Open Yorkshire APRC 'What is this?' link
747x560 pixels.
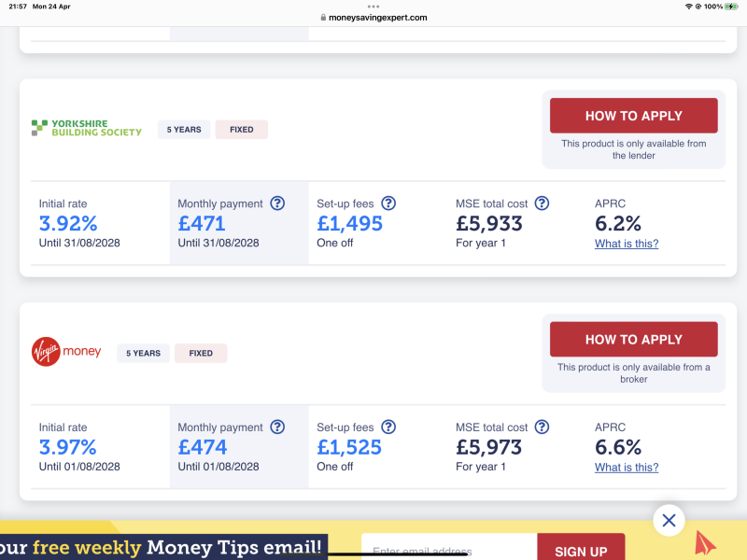pos(627,244)
